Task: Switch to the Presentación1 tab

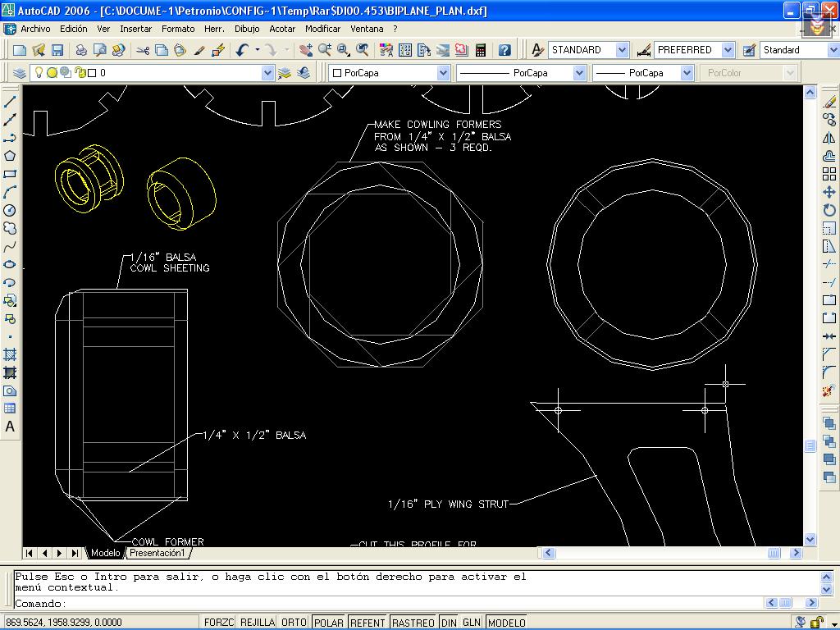Action: point(157,553)
